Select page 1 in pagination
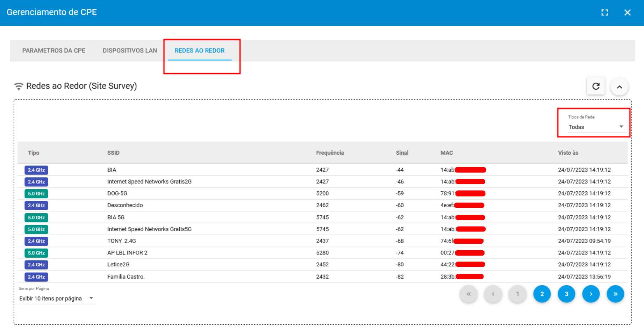This screenshot has height=332, width=644. coord(517,294)
